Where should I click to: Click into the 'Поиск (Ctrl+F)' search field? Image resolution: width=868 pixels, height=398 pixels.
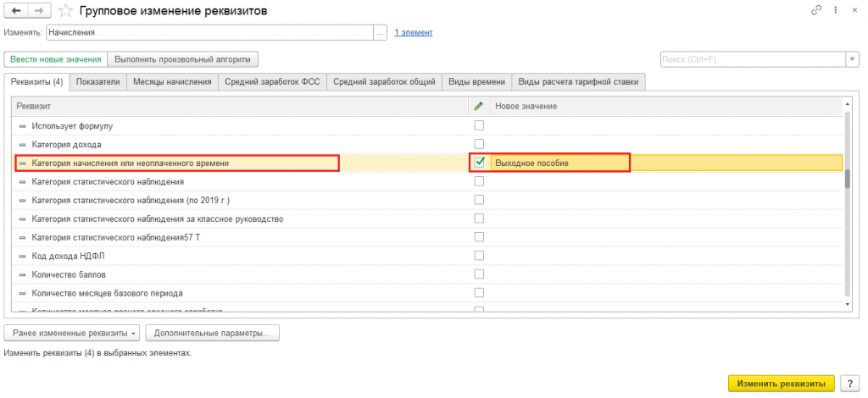tap(751, 59)
